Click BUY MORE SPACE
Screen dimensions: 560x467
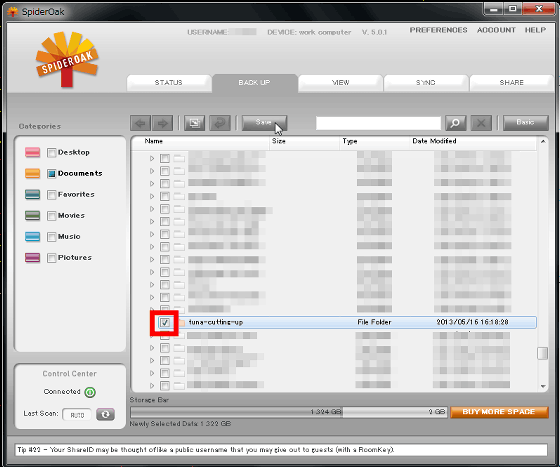(x=499, y=412)
